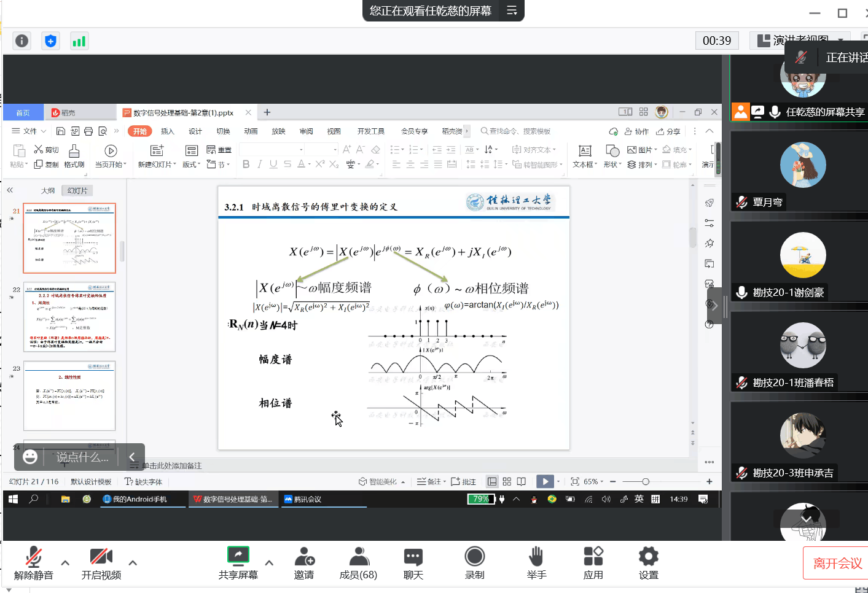Expand share screen options arrow

(x=269, y=562)
